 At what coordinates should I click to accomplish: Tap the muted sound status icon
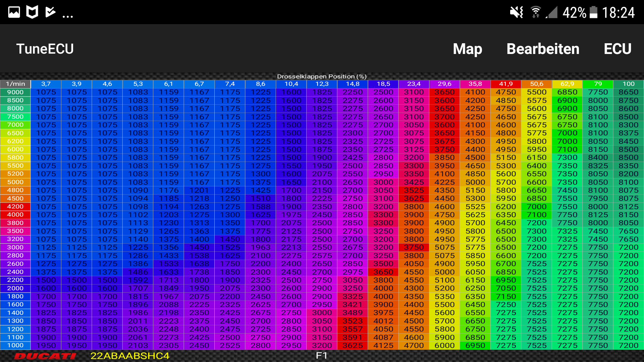(517, 13)
